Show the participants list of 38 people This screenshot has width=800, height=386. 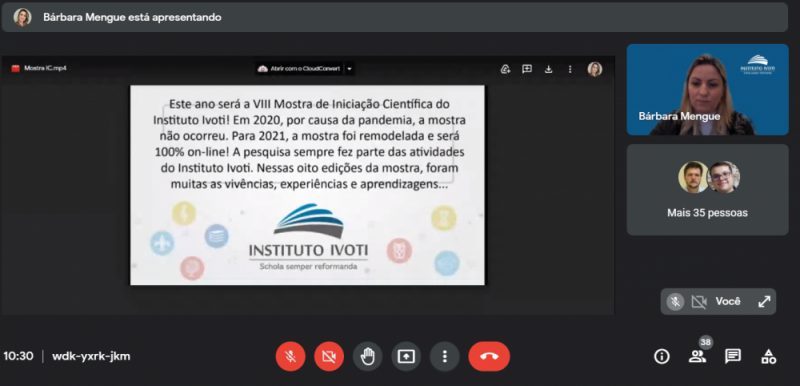tap(697, 356)
